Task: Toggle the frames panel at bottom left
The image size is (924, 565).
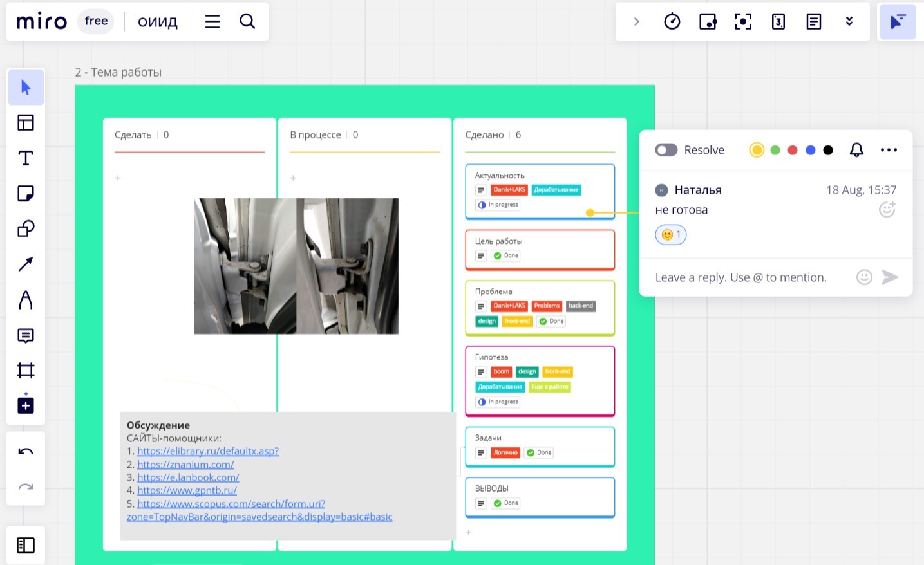Action: (x=26, y=545)
